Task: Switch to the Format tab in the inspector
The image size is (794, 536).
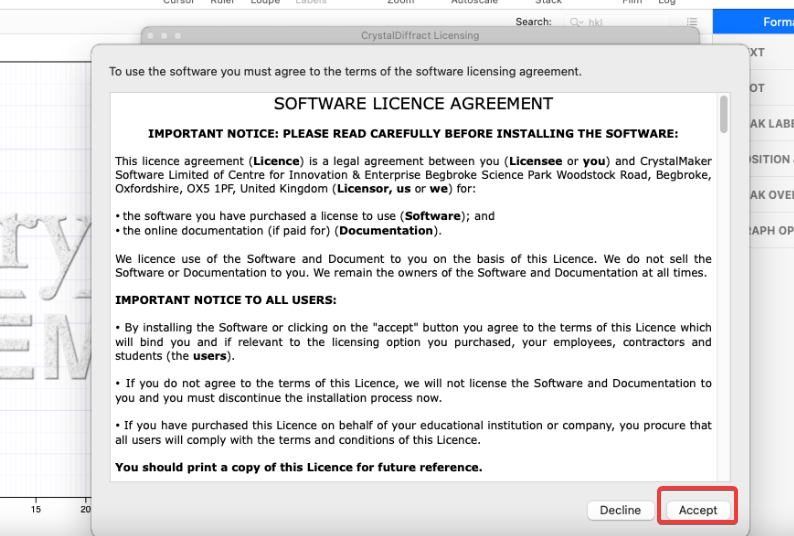Action: (753, 22)
